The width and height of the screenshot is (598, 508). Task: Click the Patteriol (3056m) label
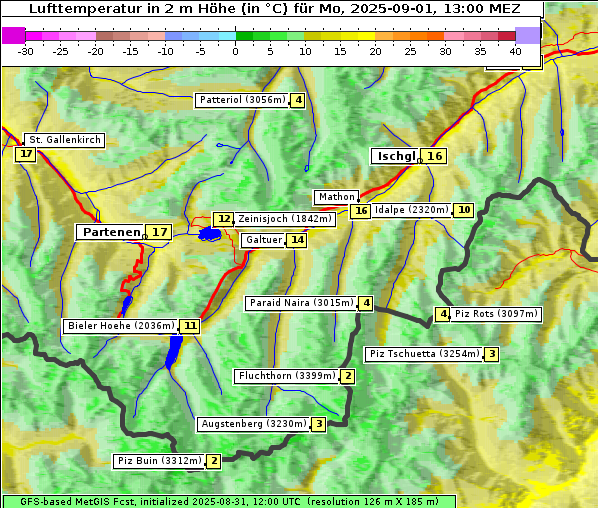243,100
